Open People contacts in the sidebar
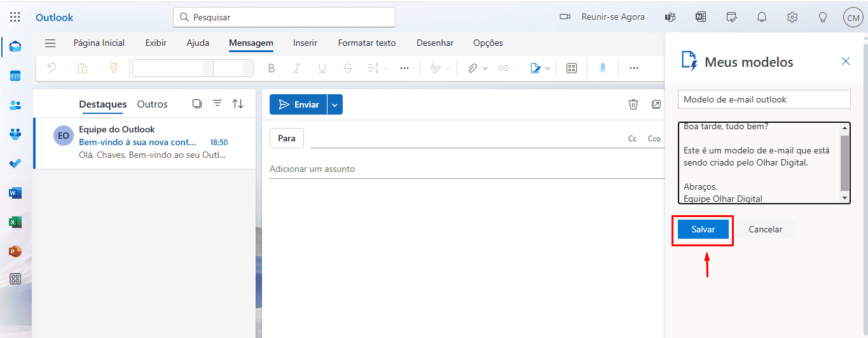Image resolution: width=868 pixels, height=338 pixels. tap(15, 105)
